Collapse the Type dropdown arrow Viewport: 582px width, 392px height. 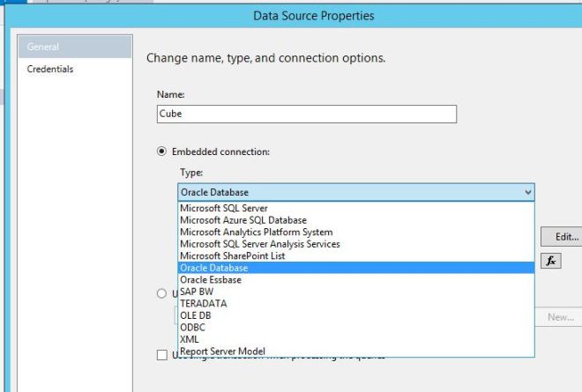coord(527,192)
